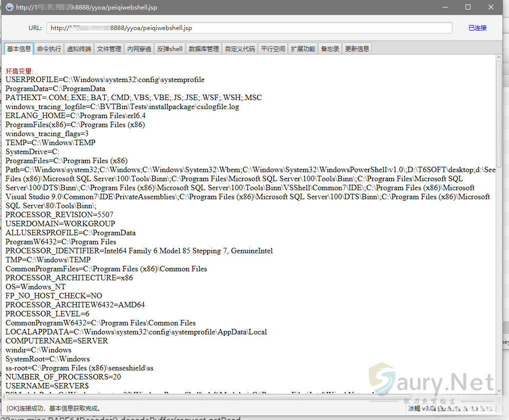Open the 数据库管理 tab

[x=204, y=49]
